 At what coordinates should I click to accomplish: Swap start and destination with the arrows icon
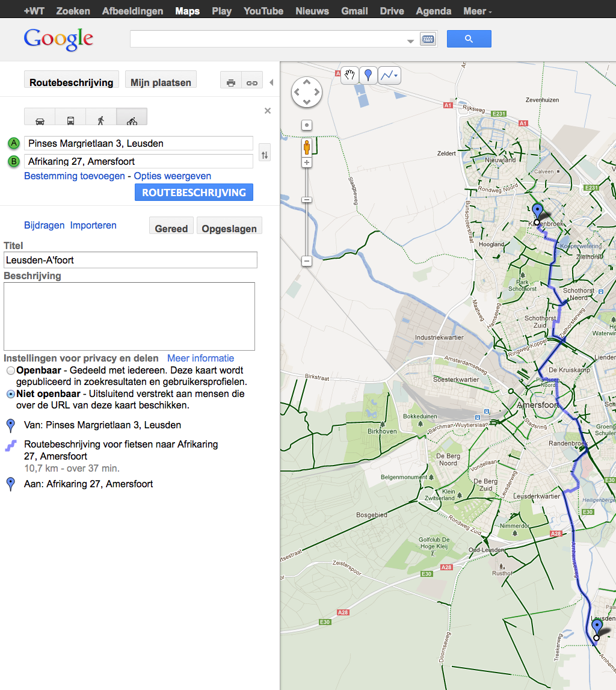click(264, 153)
